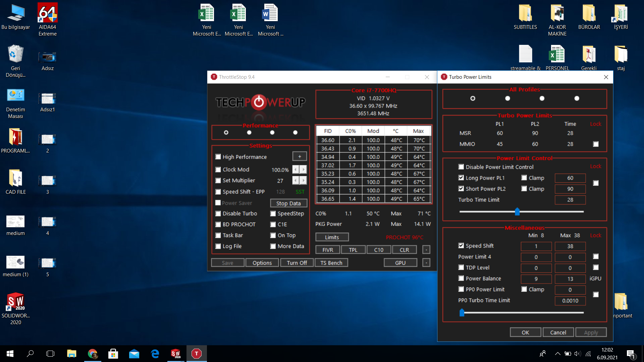Open the FIVR window button

[327, 250]
